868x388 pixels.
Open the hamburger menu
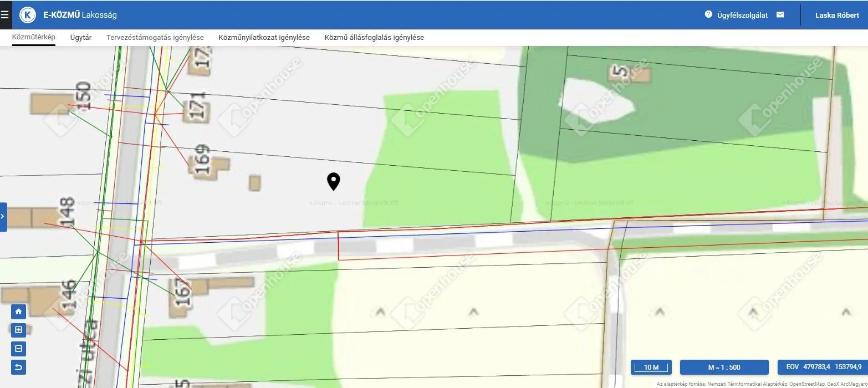[x=5, y=15]
